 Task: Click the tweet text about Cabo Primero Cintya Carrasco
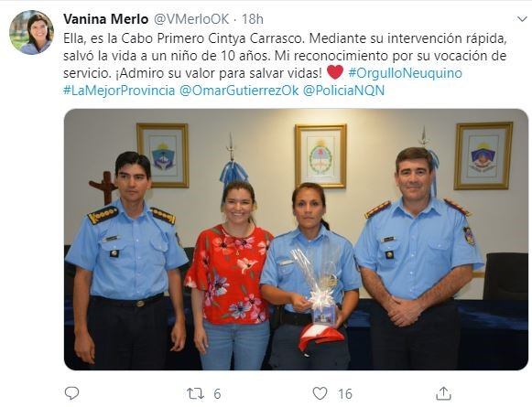tap(285, 56)
